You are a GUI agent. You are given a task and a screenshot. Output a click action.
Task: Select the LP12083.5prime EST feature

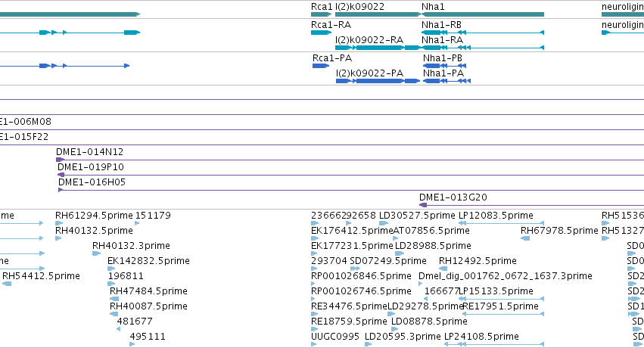click(501, 223)
